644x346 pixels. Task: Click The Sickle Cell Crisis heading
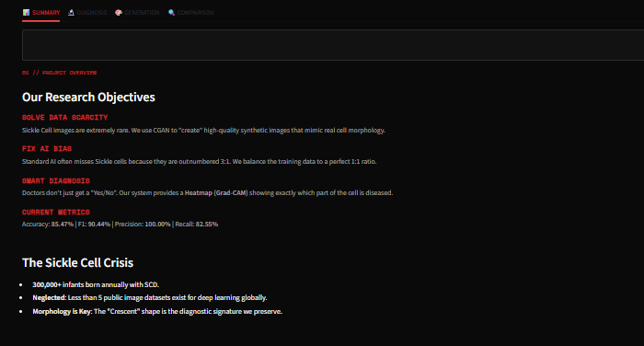point(77,262)
